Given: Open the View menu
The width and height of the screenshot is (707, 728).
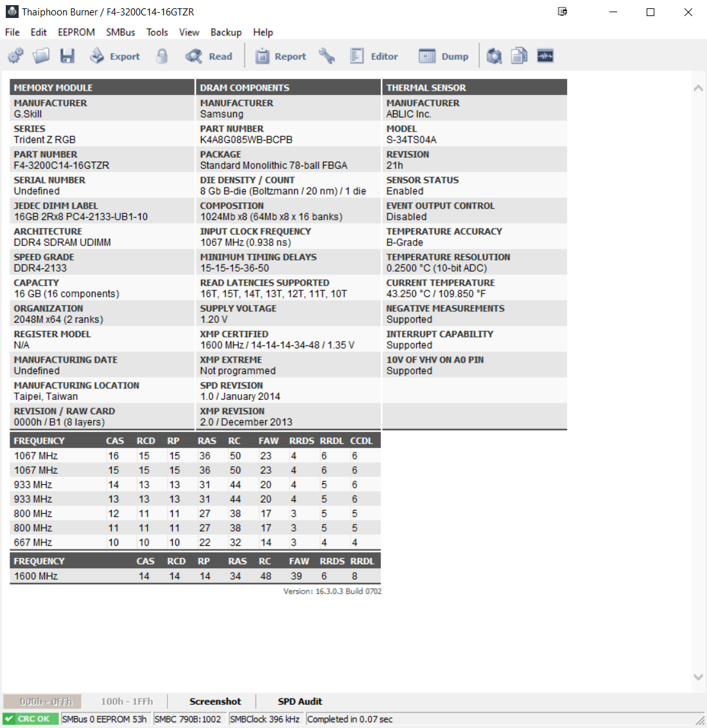Looking at the screenshot, I should tap(189, 32).
